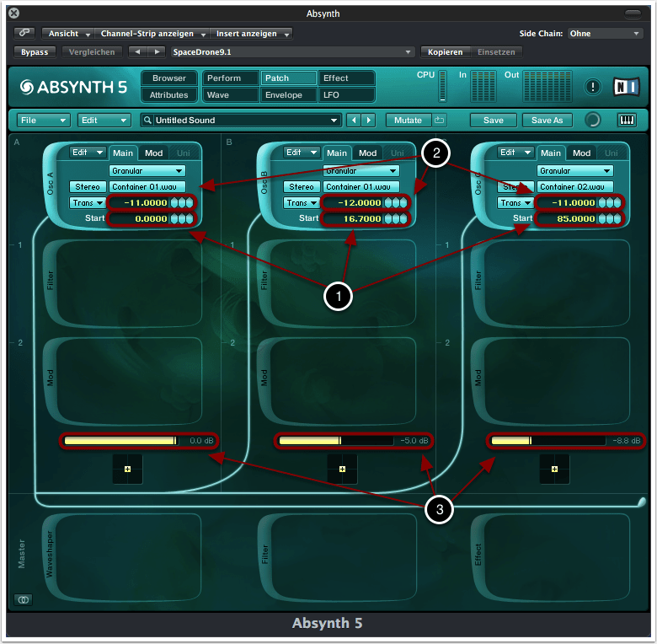Open the Mod tab of Osc A
Viewport: 657px width, 644px height.
click(153, 153)
